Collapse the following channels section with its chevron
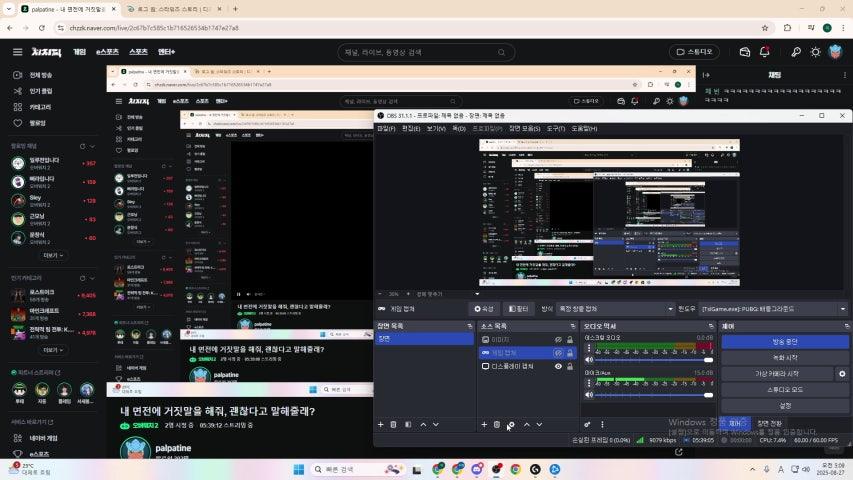853x480 pixels. (x=92, y=146)
